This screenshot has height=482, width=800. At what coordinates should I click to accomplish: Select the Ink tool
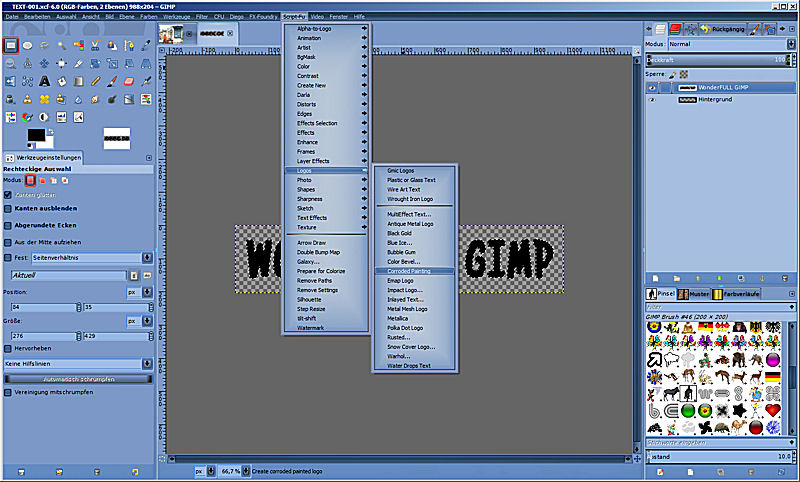[11, 99]
